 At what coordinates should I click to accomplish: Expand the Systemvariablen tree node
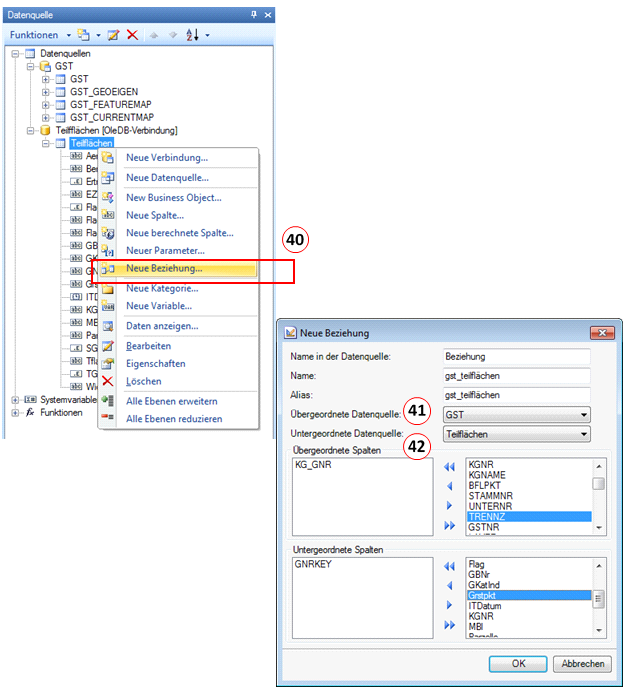point(15,399)
